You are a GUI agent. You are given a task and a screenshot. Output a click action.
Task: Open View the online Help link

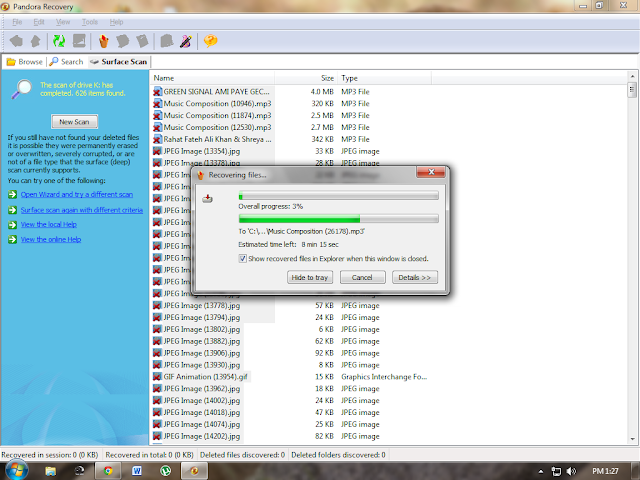click(x=51, y=239)
